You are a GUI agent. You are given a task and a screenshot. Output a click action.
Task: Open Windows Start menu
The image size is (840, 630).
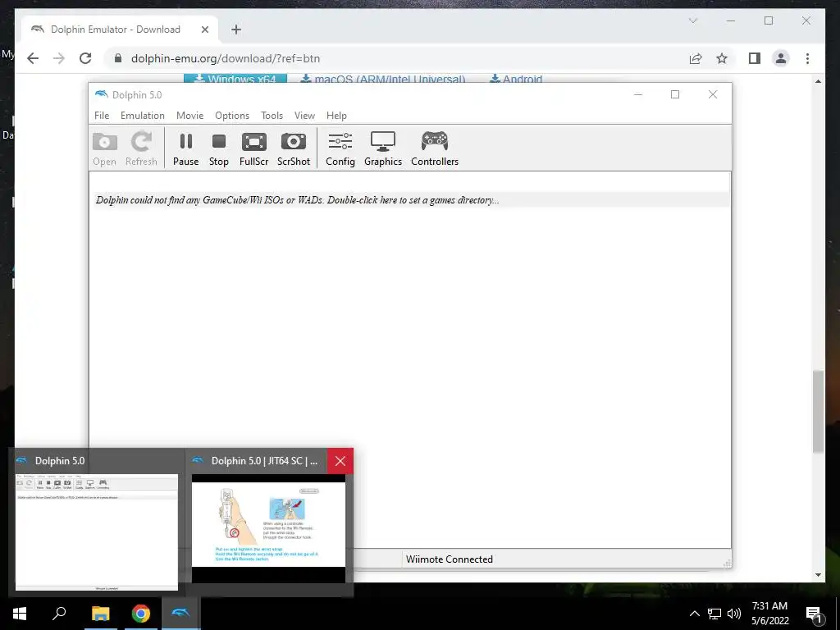click(x=20, y=614)
